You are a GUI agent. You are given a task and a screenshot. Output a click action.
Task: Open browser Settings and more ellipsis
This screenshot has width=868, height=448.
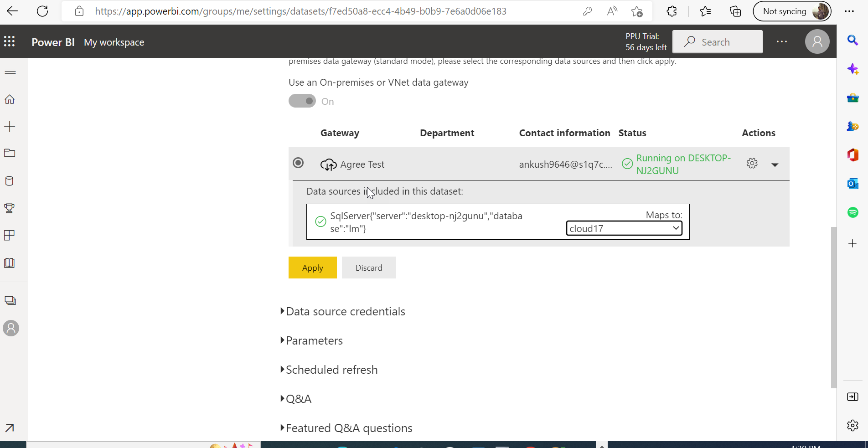coord(849,11)
